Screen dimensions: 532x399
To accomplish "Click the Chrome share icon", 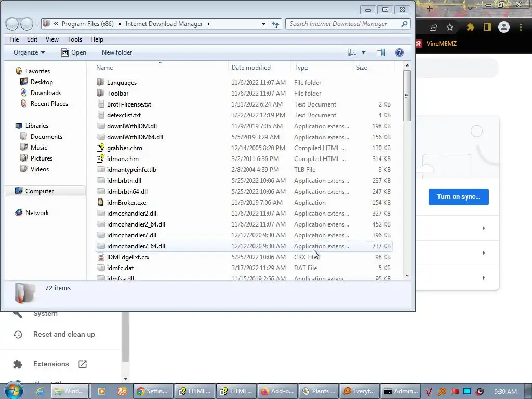I will (433, 28).
